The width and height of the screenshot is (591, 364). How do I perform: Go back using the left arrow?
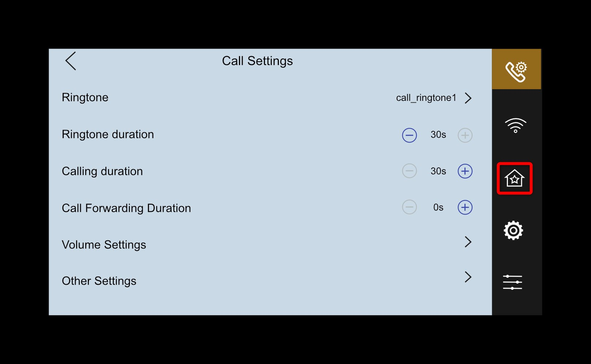[x=71, y=61]
